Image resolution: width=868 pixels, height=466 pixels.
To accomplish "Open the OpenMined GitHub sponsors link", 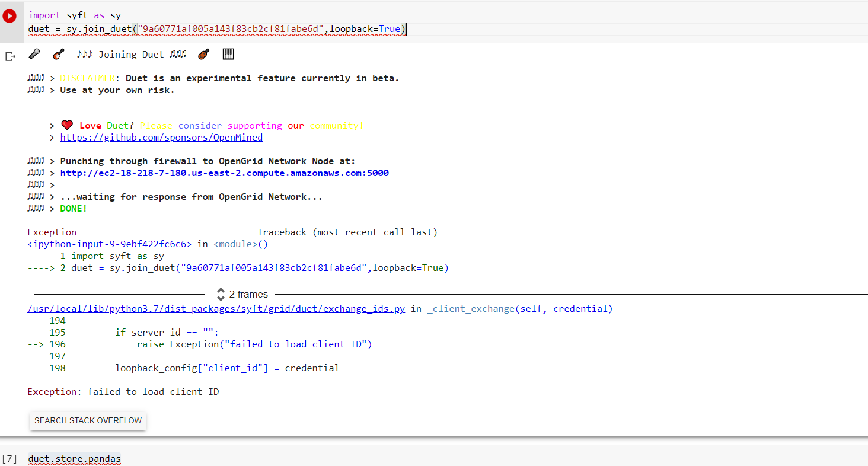I will pyautogui.click(x=161, y=137).
